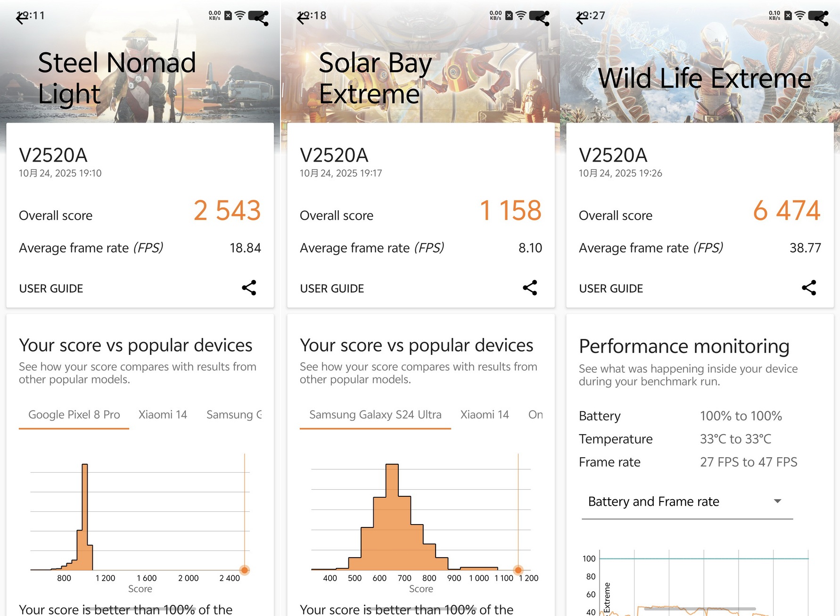This screenshot has height=616, width=840.
Task: Open USER GUIDE for Steel Nomad Light
Action: [51, 288]
